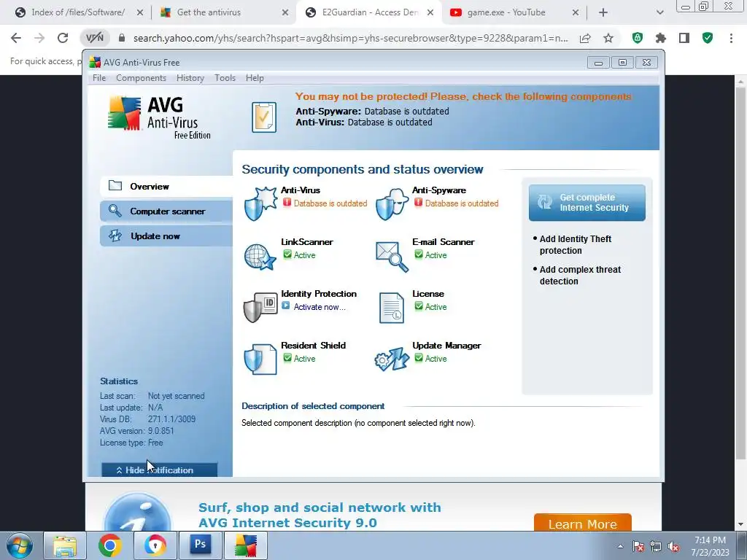Viewport: 747px width, 560px height.
Task: Click Activate now under Identity Protection
Action: (320, 307)
